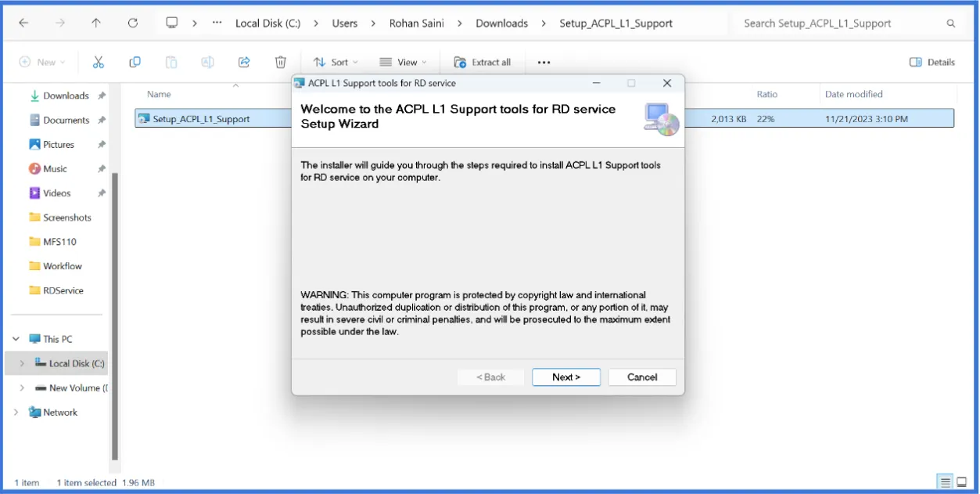Refresh the Explorer folder view
980x494 pixels.
[133, 23]
